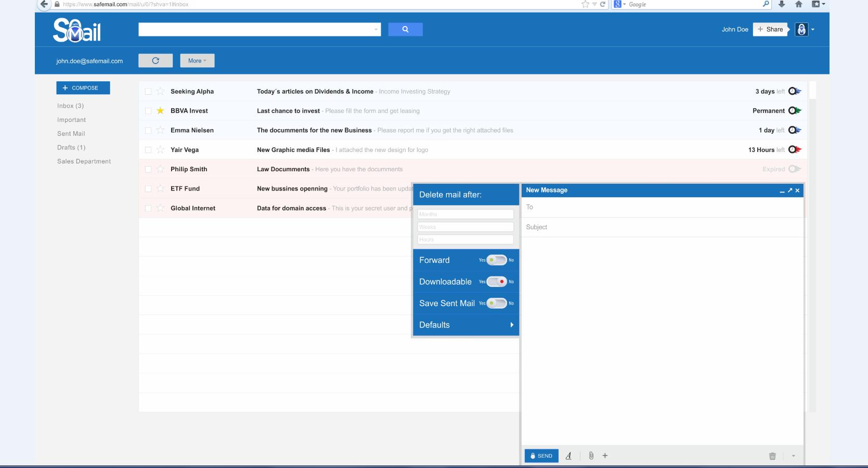868x468 pixels.
Task: Click the search magnifier button
Action: click(x=405, y=30)
